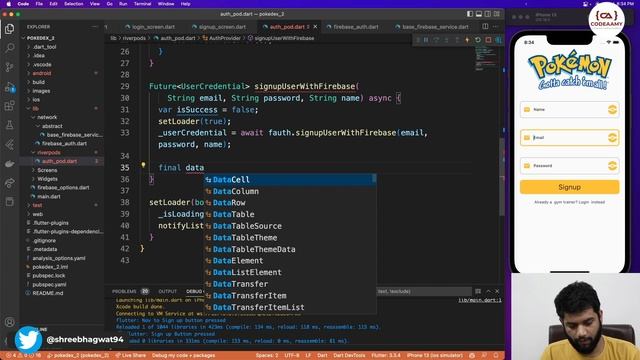Click the lightbulb code action on line 35
Screen dimensions: 640x360
pos(143,165)
